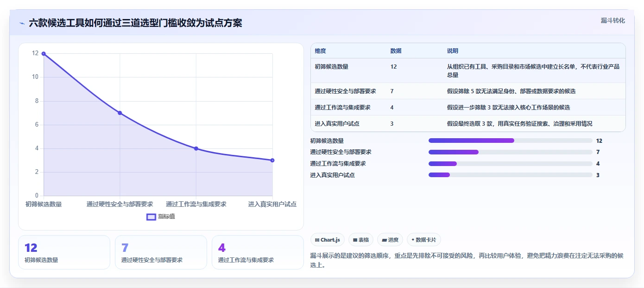Click table data value 12 in 初筛候选数量 row

point(393,67)
